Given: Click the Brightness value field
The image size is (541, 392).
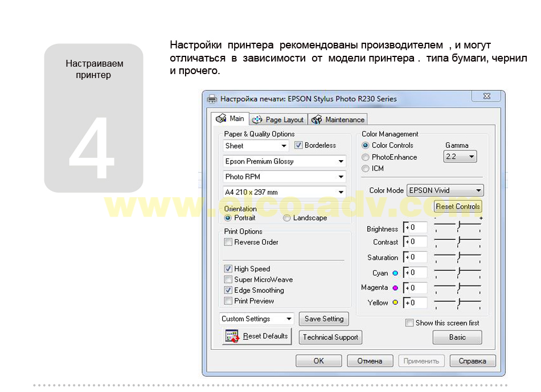Looking at the screenshot, I should 415,227.
